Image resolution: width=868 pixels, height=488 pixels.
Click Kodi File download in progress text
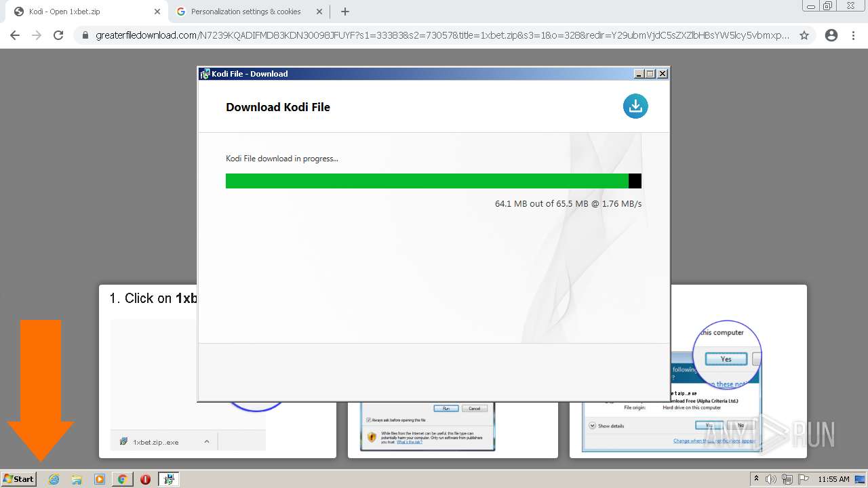(282, 159)
